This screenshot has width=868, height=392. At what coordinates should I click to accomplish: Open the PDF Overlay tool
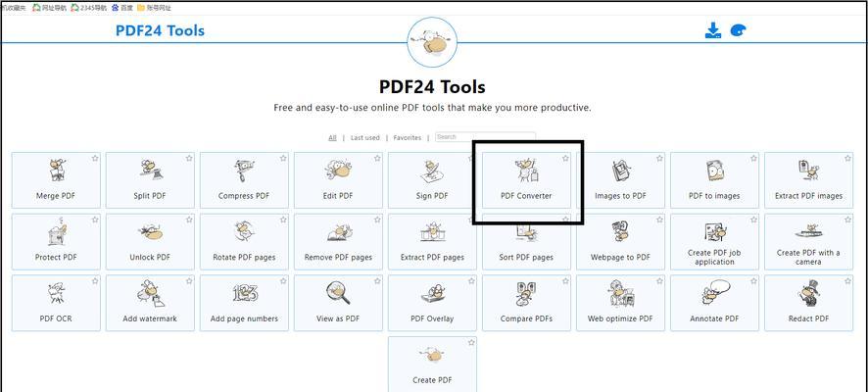pyautogui.click(x=432, y=304)
